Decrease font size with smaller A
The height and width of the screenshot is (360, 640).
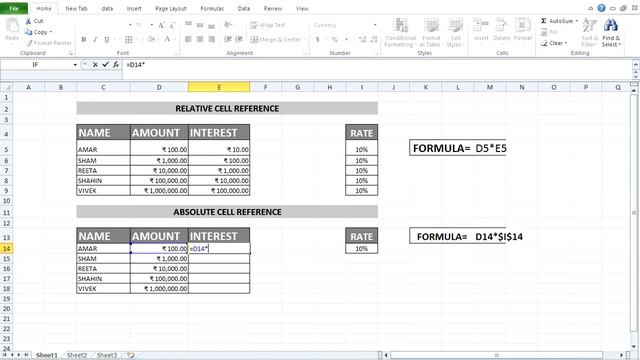(172, 25)
